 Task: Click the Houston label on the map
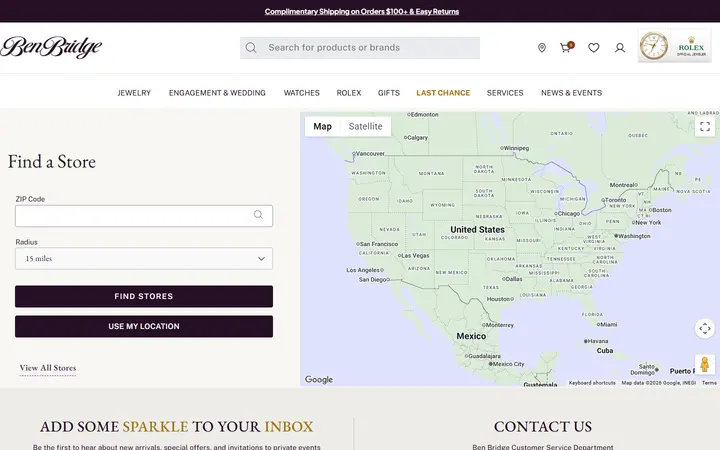[x=498, y=299]
